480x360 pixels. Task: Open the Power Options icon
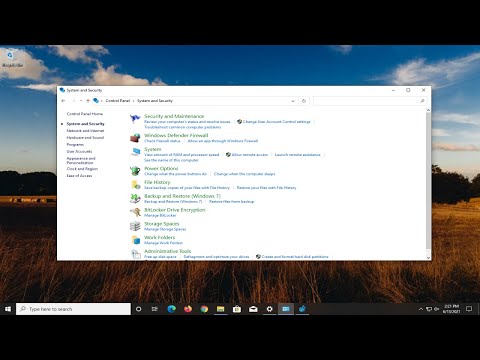point(135,171)
